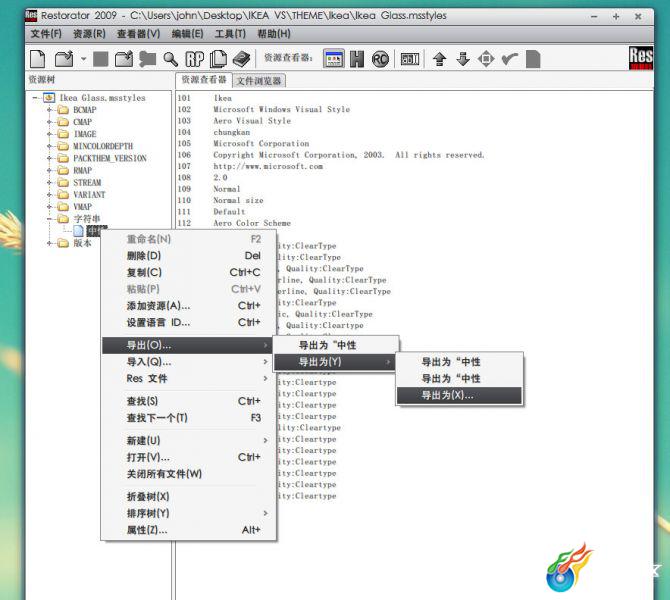Choose 设置语言 ID... in context menu
The height and width of the screenshot is (600, 670).
point(189,322)
